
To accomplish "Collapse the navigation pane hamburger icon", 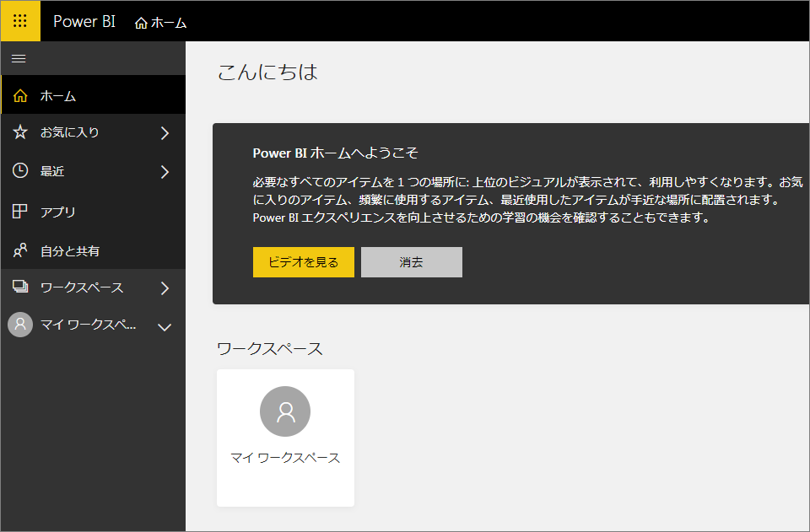I will [19, 58].
